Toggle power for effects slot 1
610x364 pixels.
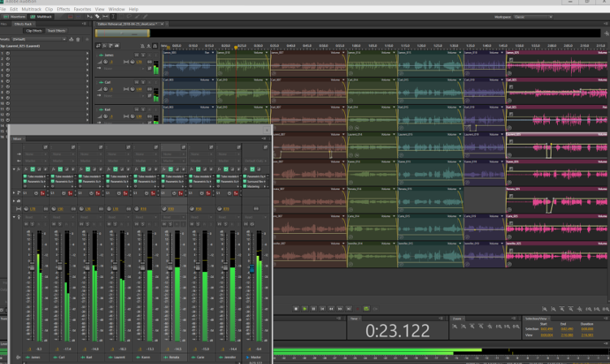[8, 54]
